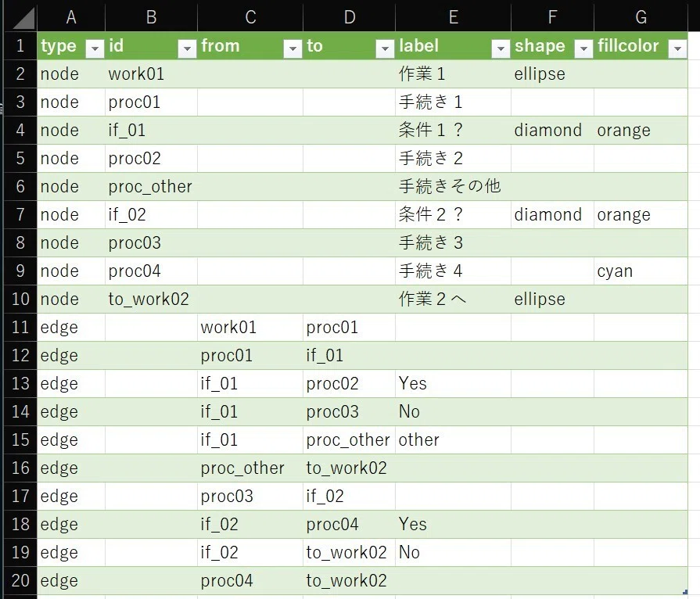700x599 pixels.
Task: Click the label cell '作業２へ'
Action: click(x=453, y=299)
